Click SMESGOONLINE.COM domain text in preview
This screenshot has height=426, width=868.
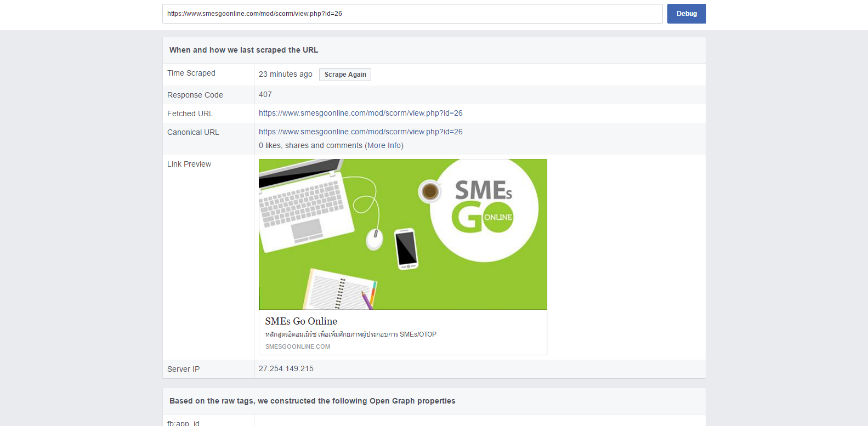pos(298,347)
